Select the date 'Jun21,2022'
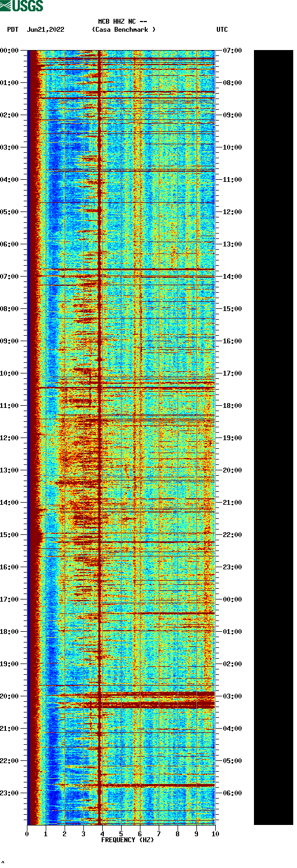Screen dimensions: 297x868 [46, 30]
